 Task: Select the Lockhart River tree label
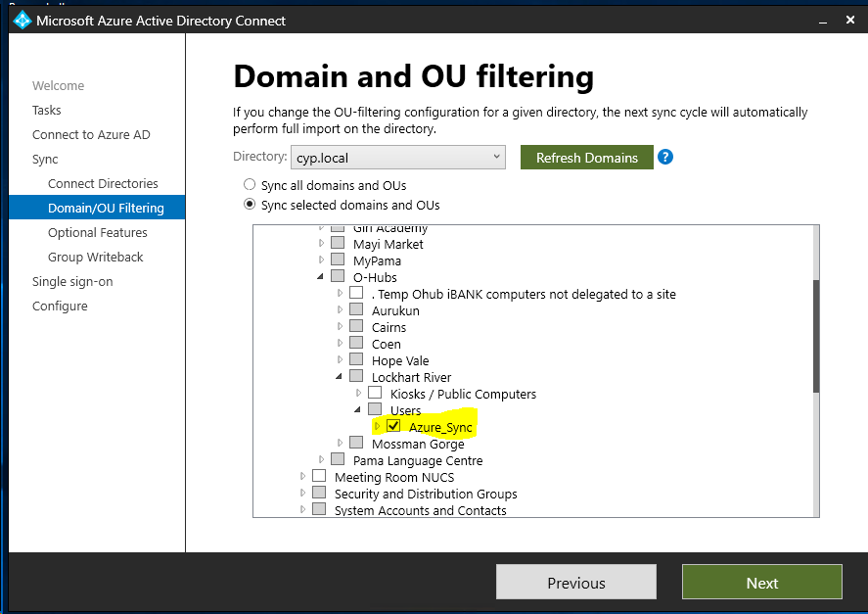tap(411, 377)
